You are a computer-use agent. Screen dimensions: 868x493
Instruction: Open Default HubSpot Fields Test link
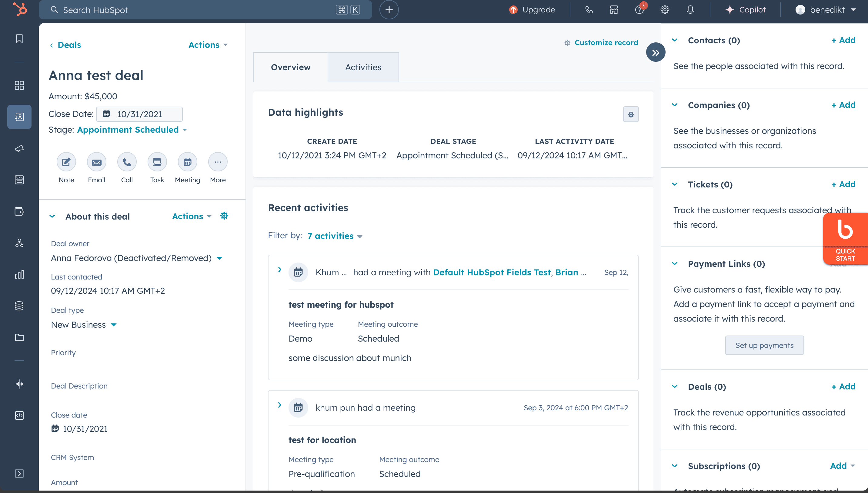(x=492, y=272)
